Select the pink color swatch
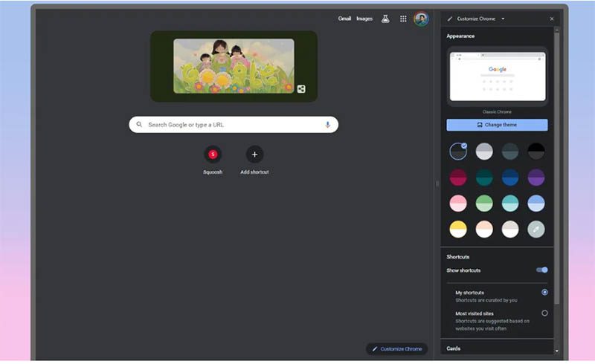 [458, 204]
